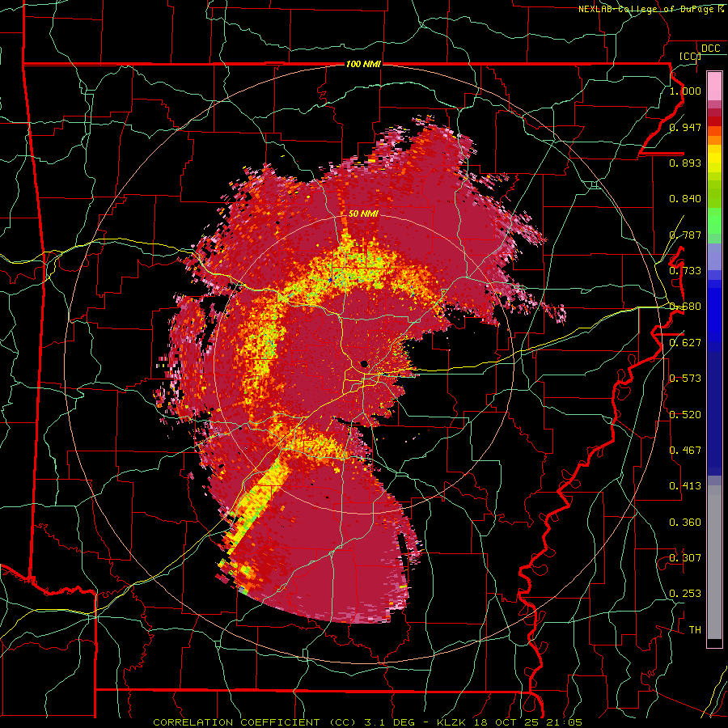Click the 0.627 scale value
The width and height of the screenshot is (728, 728).
[685, 343]
